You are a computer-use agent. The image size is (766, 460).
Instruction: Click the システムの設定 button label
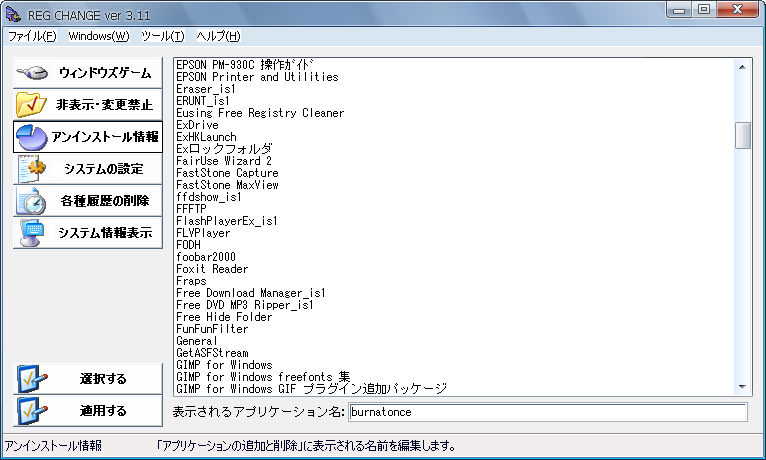(104, 169)
